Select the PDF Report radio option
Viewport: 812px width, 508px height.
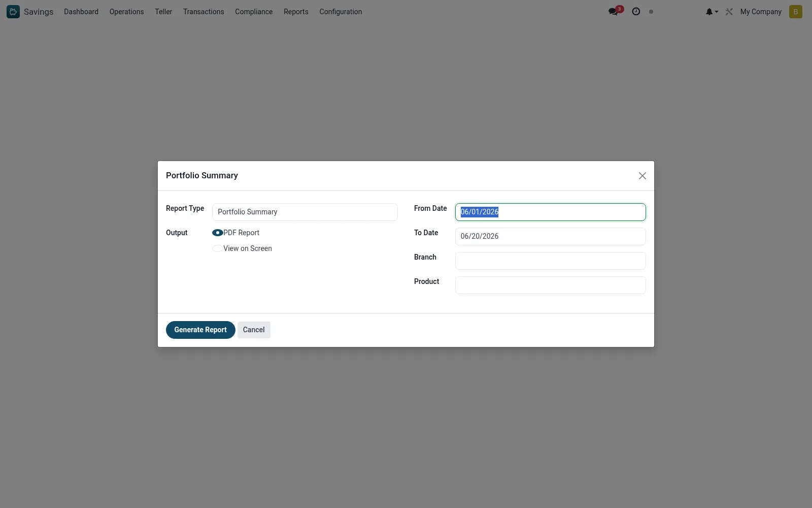point(218,233)
